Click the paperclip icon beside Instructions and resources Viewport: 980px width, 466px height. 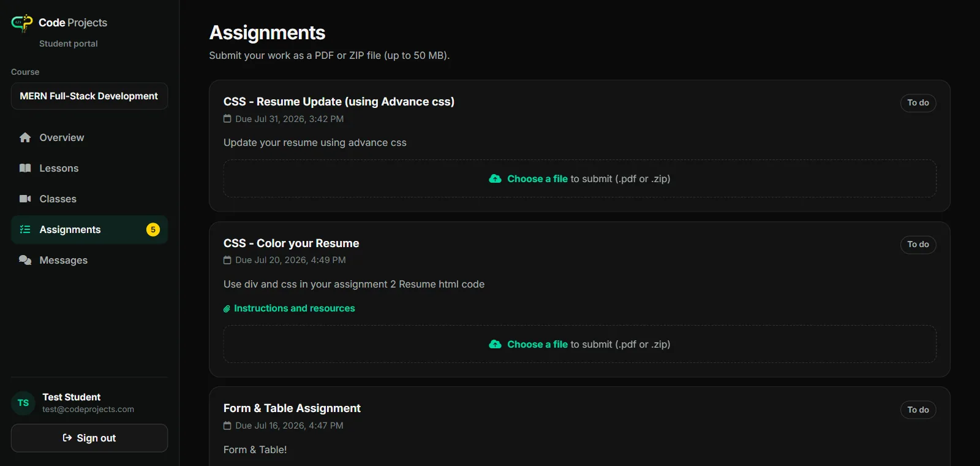(x=227, y=308)
